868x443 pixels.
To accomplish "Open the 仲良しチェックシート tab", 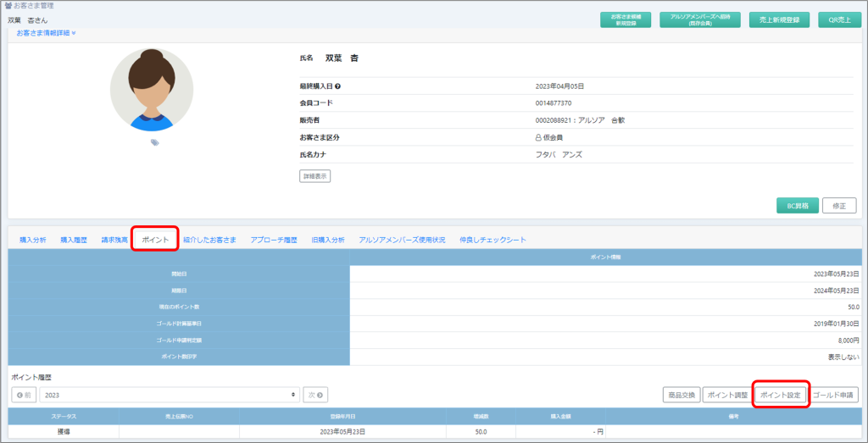I will [492, 240].
